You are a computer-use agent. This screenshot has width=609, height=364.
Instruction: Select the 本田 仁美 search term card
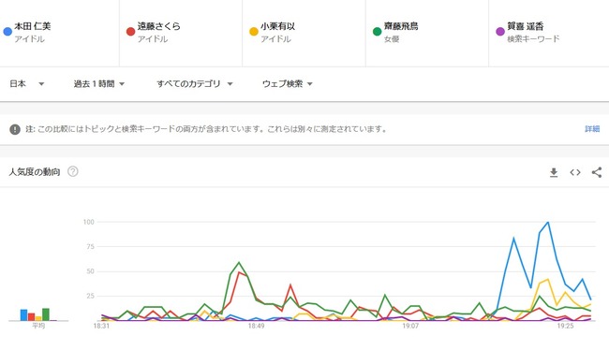click(x=59, y=33)
